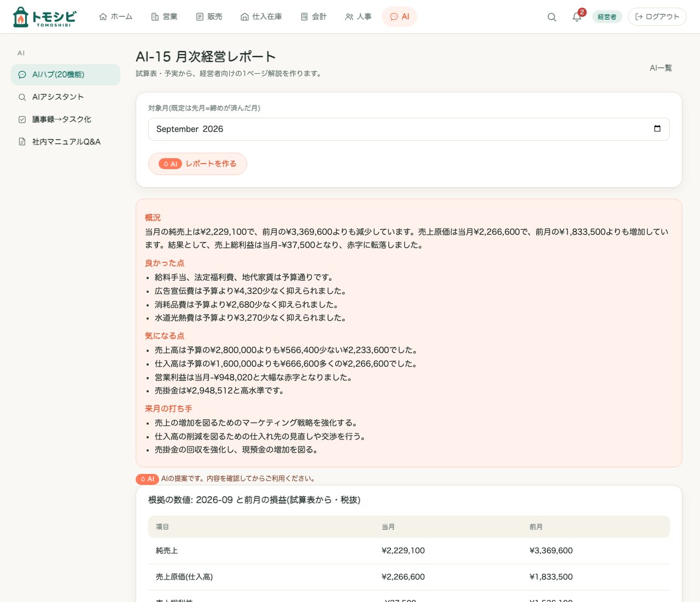Click the 来月の打ち手 section heading
The image size is (700, 602).
(168, 409)
